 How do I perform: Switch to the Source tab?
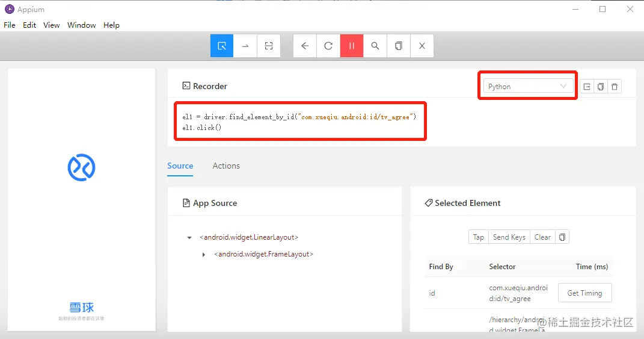[180, 166]
